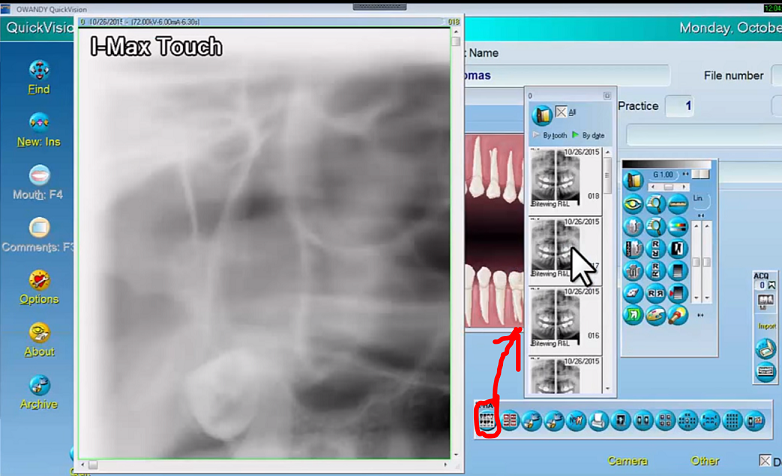This screenshot has height=476, width=782.
Task: Click the Practice number field
Action: click(x=679, y=106)
